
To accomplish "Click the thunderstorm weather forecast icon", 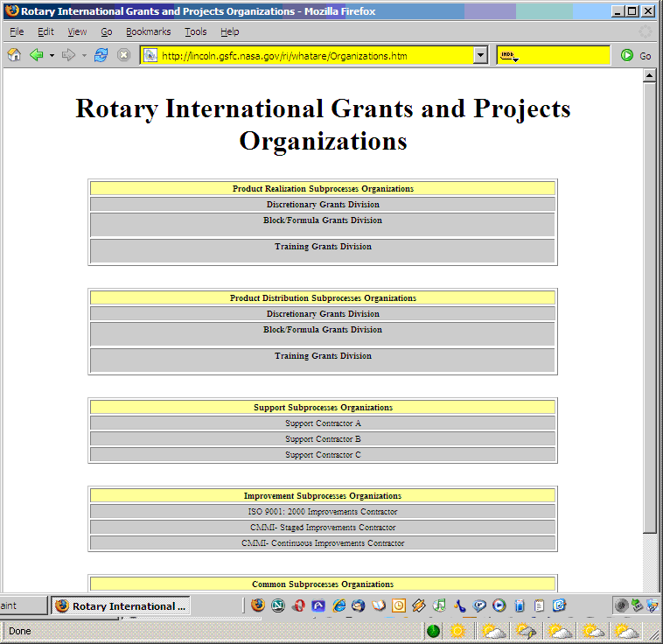I will coord(526,631).
